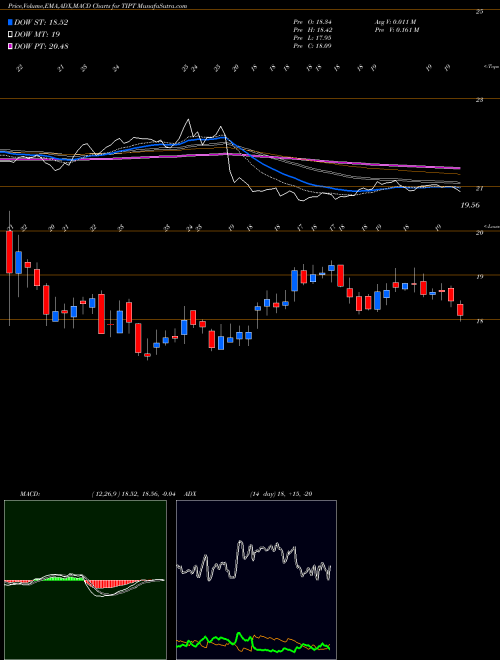Click the 21 price axis label
Screen dimensions: 500x660
tap(479, 189)
